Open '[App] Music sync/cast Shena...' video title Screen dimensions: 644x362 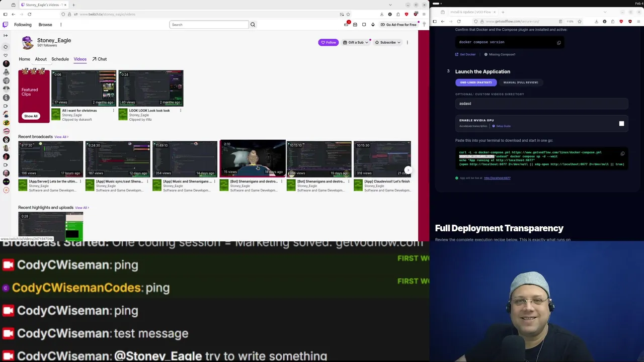click(x=119, y=182)
